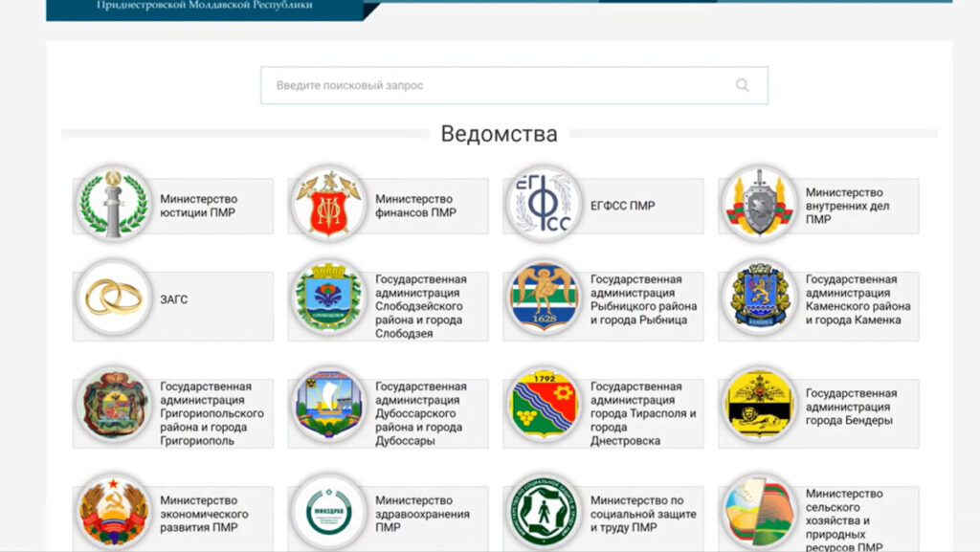
Task: Select the ЗАГС wedding rings icon
Action: click(111, 298)
